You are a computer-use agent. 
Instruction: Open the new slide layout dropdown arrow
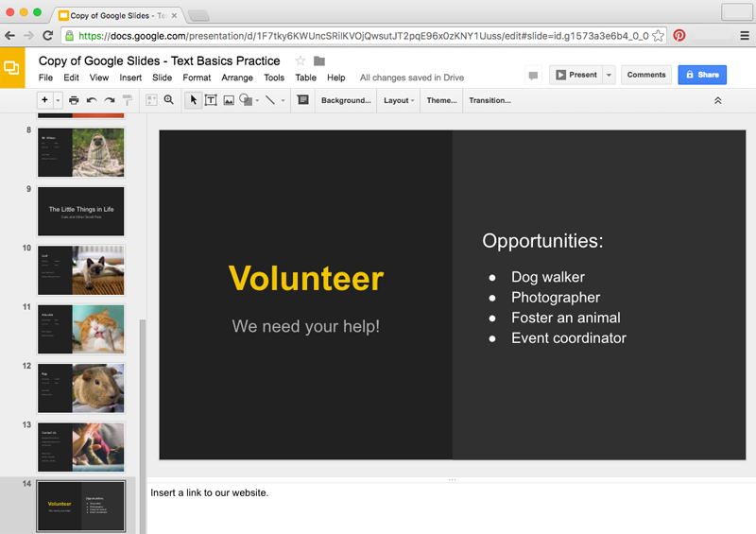point(58,100)
